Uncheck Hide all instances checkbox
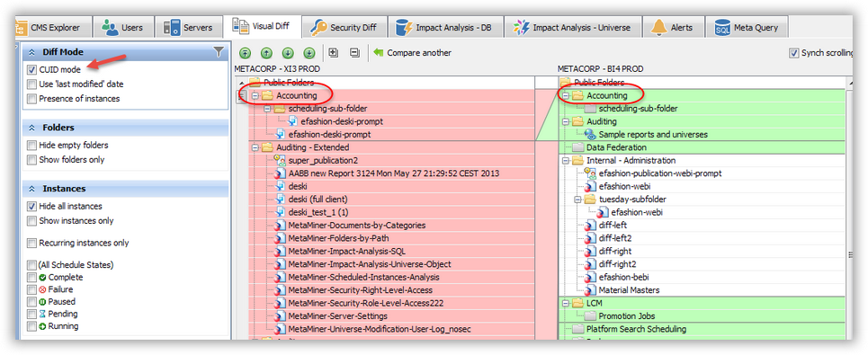This screenshot has width=868, height=355. [31, 206]
